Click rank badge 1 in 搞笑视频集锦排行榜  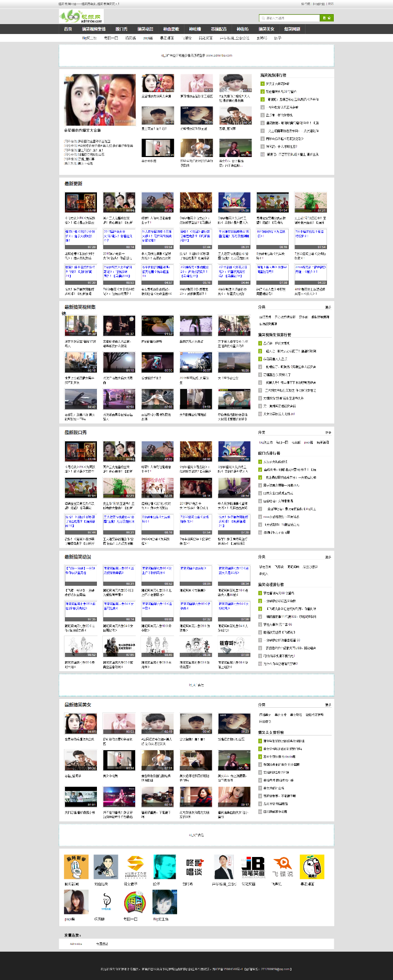(260, 343)
